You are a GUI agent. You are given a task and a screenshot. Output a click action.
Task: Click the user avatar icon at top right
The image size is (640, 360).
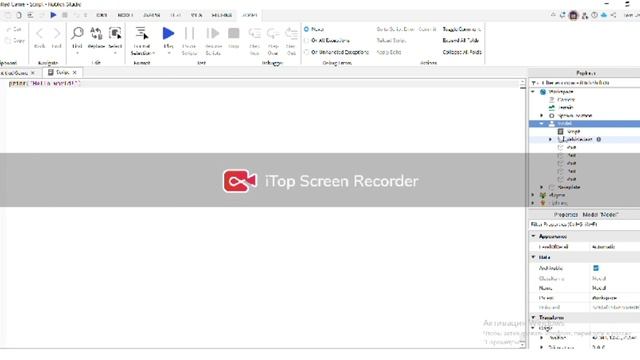[573, 16]
